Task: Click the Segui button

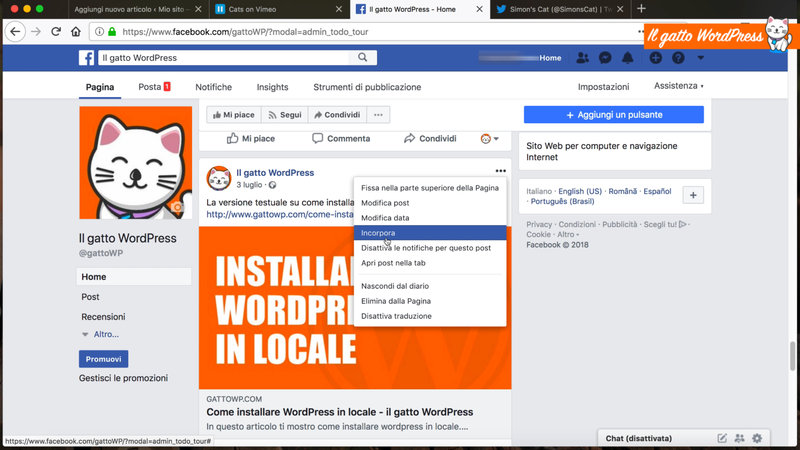Action: coord(285,115)
